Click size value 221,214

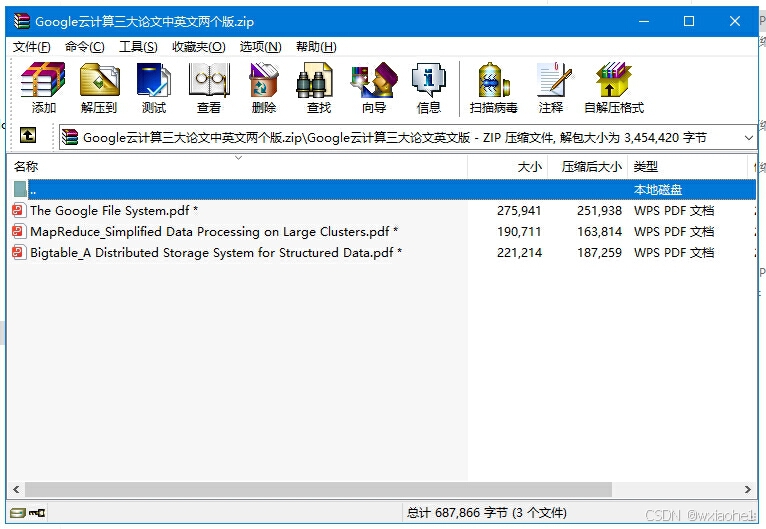coord(519,253)
